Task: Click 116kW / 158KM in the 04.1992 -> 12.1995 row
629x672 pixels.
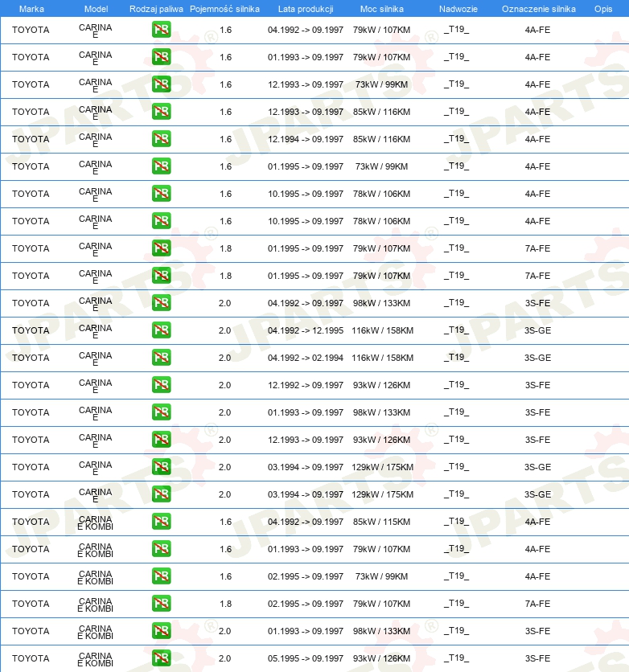Action: click(382, 330)
